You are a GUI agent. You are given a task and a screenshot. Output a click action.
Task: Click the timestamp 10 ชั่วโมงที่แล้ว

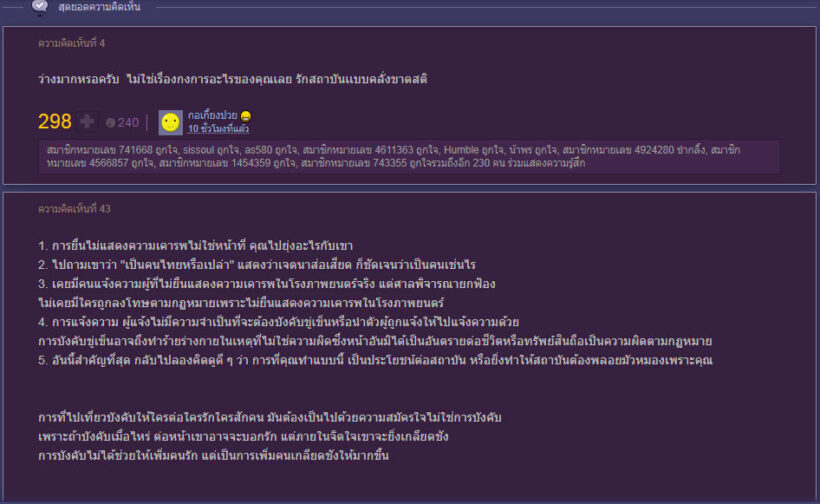coord(218,129)
